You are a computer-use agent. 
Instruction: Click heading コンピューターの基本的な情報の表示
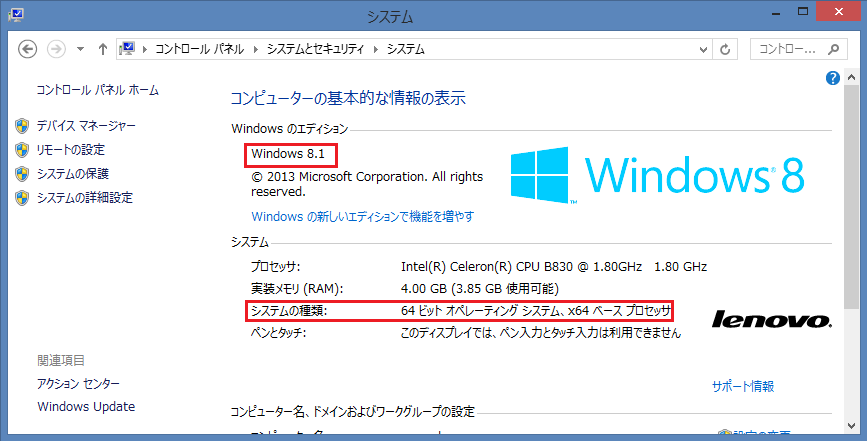(x=348, y=98)
